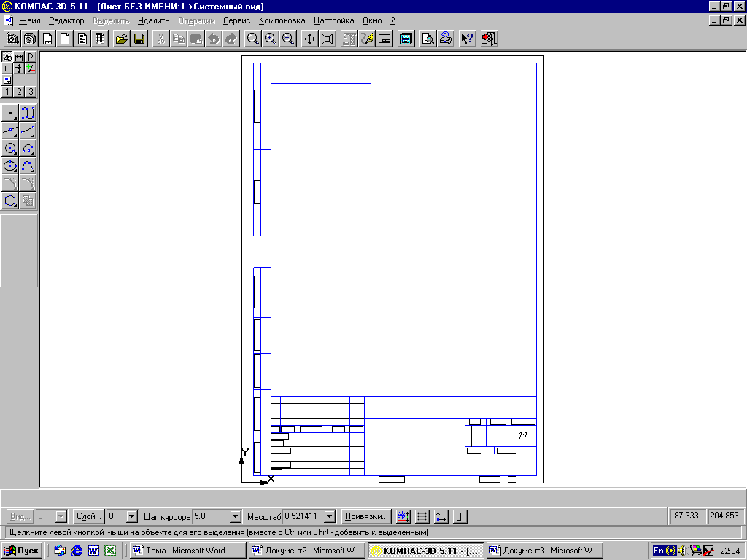Open the library manager icon
This screenshot has width=747, height=560.
pos(406,39)
